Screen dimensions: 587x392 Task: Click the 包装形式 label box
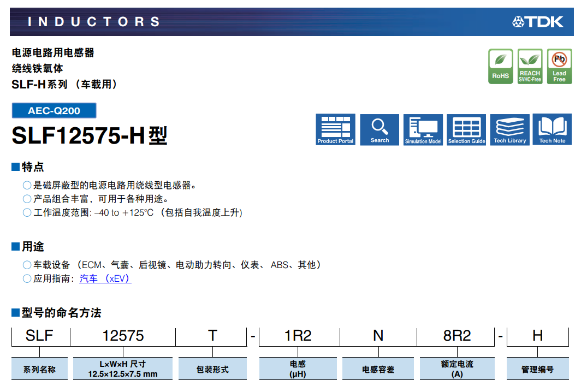(212, 369)
